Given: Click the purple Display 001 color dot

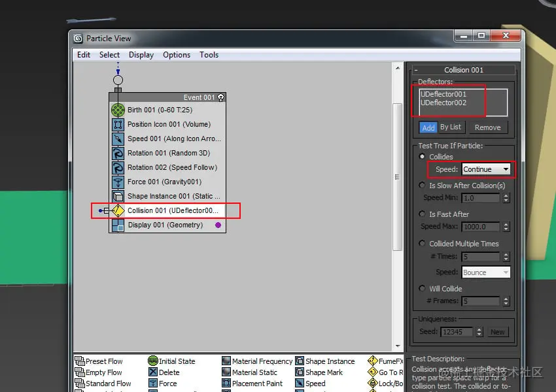Looking at the screenshot, I should 218,225.
